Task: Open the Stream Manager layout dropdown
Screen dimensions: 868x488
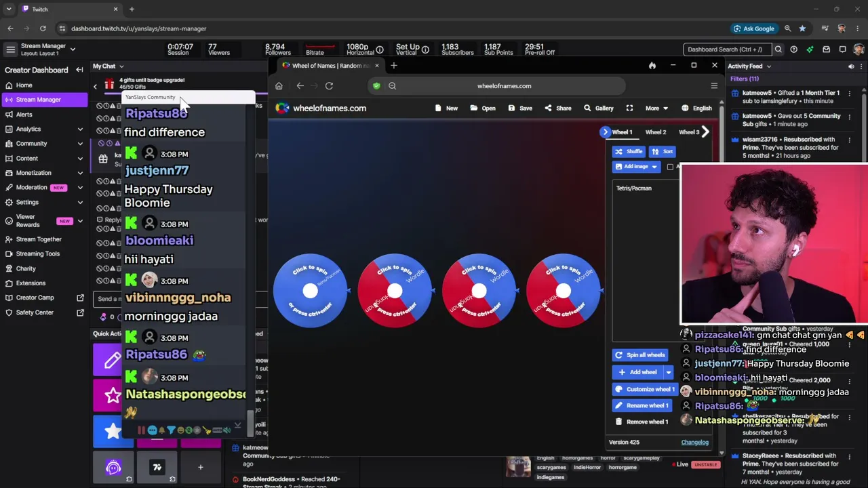Action: [73, 49]
